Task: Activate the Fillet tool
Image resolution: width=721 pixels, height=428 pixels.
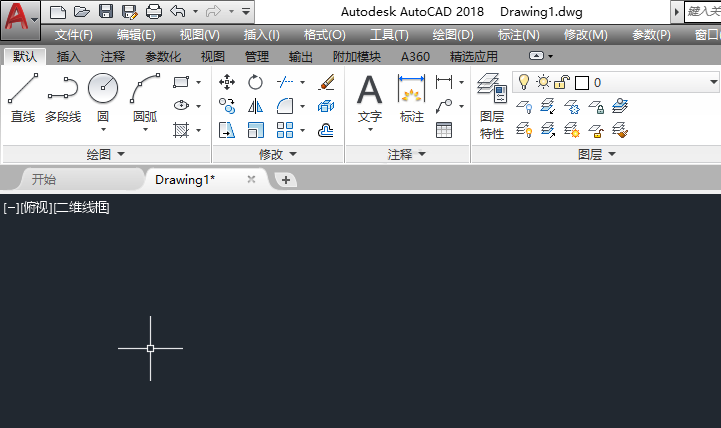Action: point(285,106)
